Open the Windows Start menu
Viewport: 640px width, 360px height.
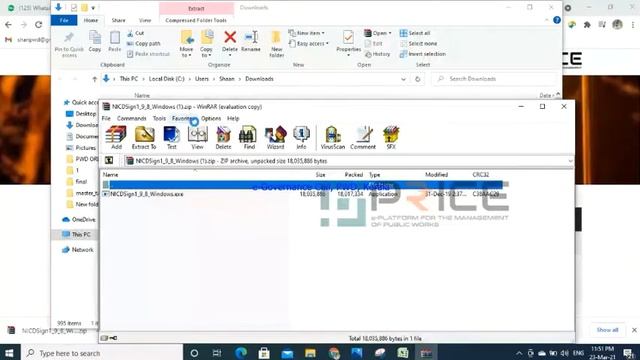click(9, 353)
